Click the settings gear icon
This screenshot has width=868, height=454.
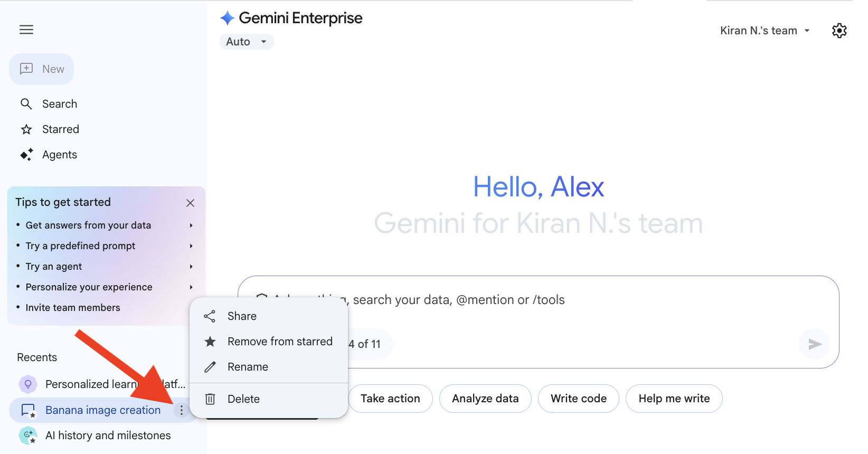pyautogui.click(x=839, y=31)
